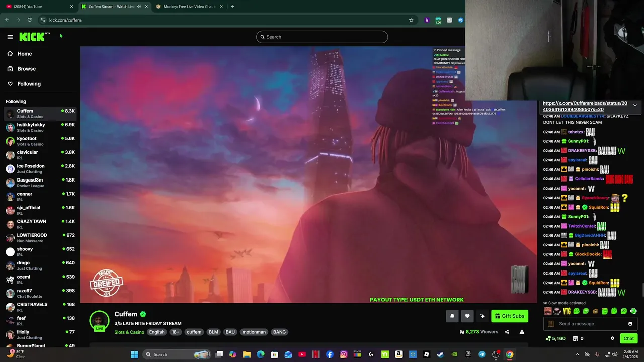
Task: Open the pinned x.com Cuffemreloads link
Action: click(x=585, y=106)
